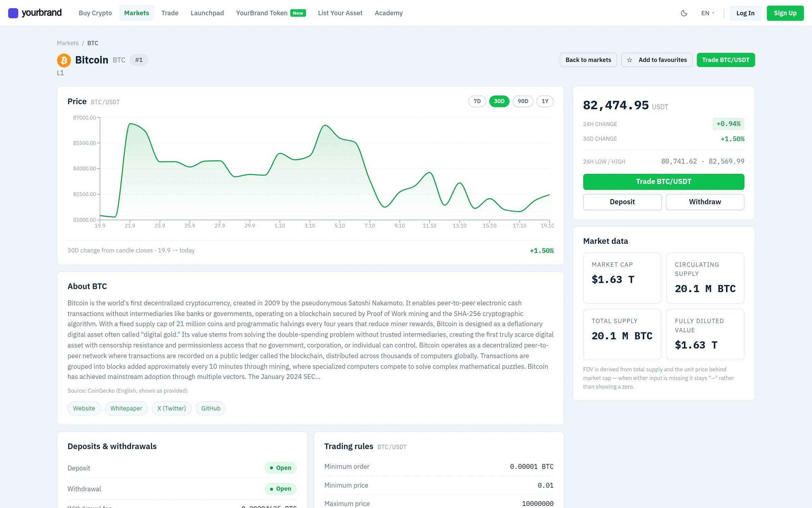
Task: Click the 82,474.95 price value
Action: coord(616,105)
